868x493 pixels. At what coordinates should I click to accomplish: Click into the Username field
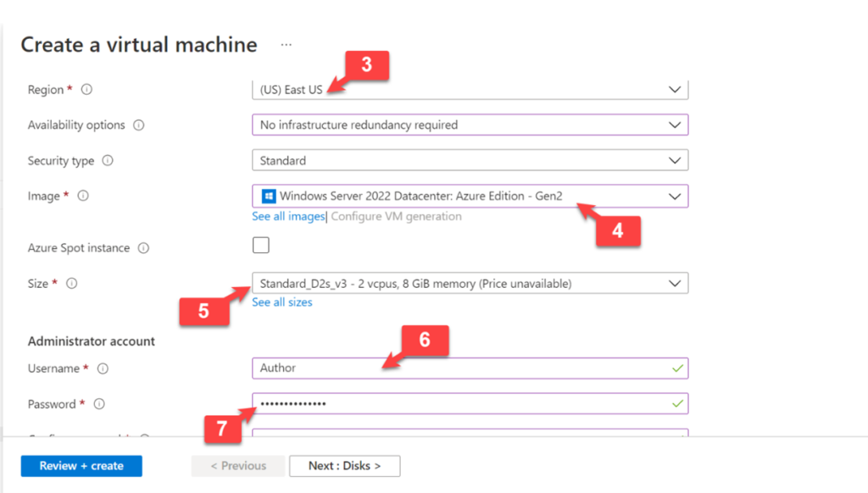470,368
